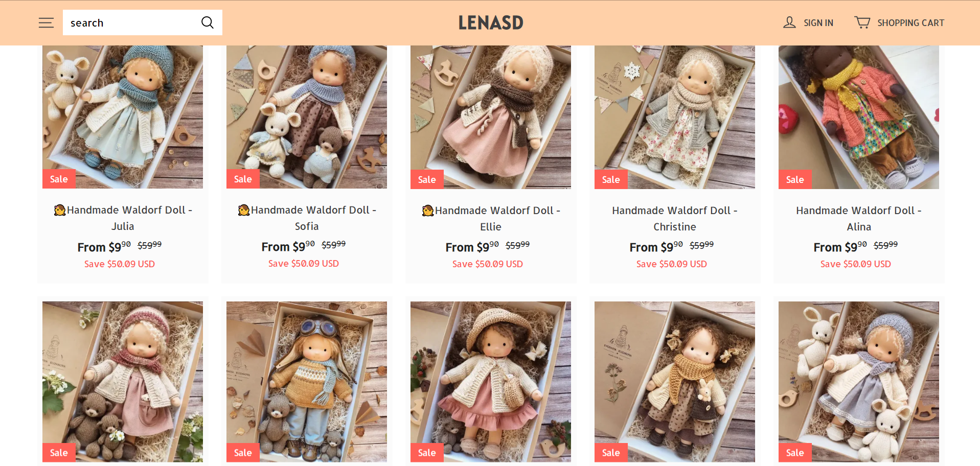Select the Sofia doll product image
Screen dimensions: 980x466
click(x=307, y=117)
